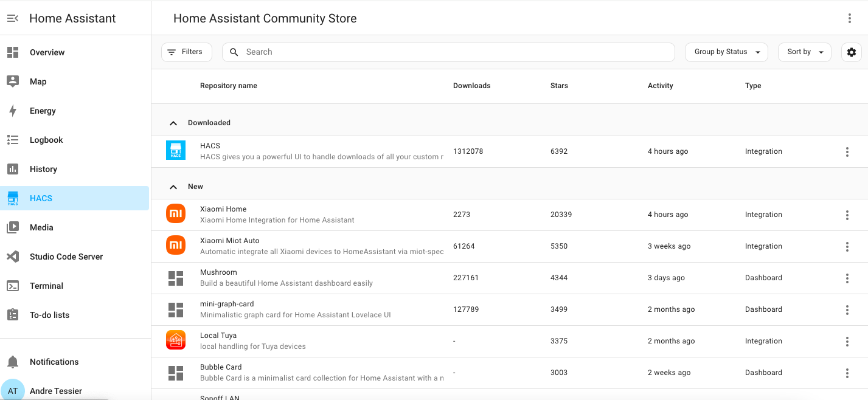
Task: Open HACS settings gear
Action: tap(851, 52)
